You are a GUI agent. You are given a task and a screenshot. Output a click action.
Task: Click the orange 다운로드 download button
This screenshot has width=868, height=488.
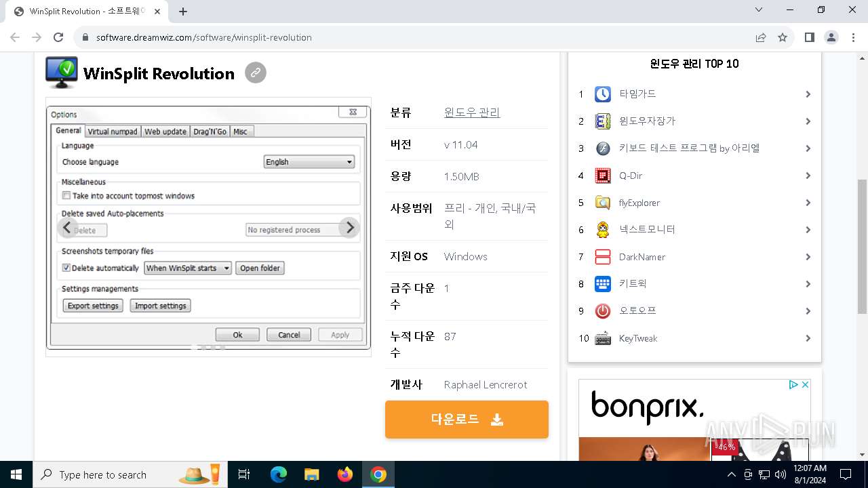point(467,420)
